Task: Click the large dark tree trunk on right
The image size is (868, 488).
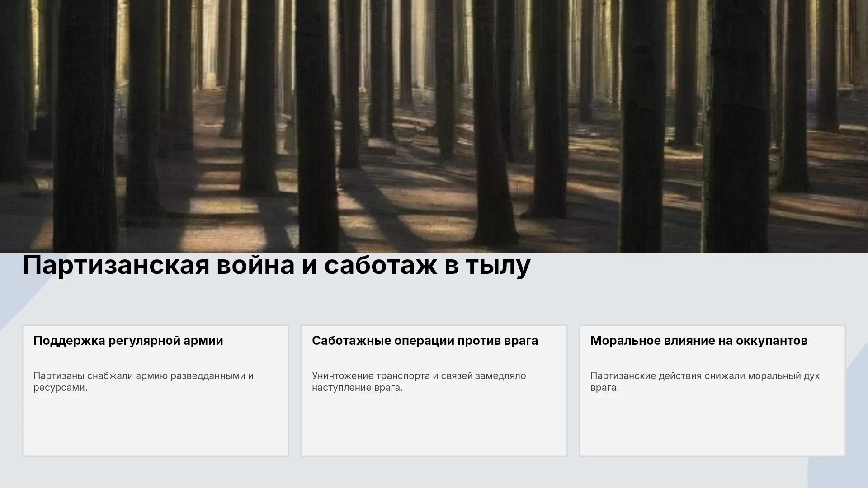Action: point(737,127)
